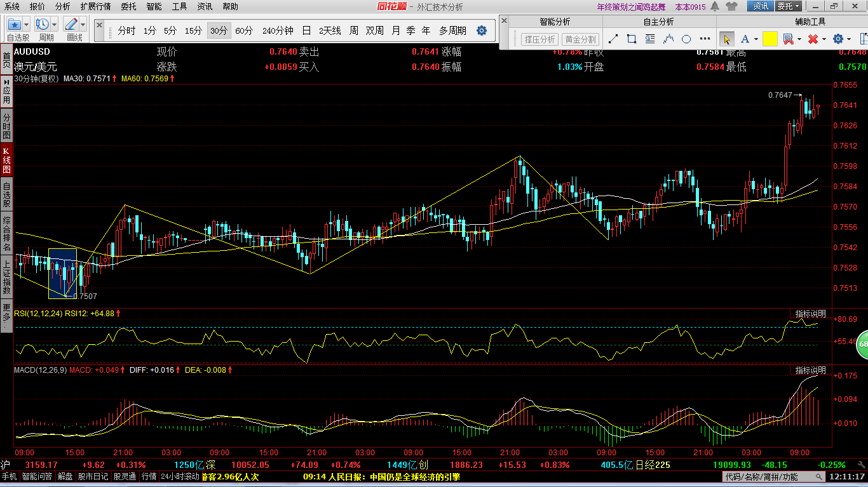Switch chart to 60分 period
Viewport: 868px width, 487px height.
[x=244, y=30]
